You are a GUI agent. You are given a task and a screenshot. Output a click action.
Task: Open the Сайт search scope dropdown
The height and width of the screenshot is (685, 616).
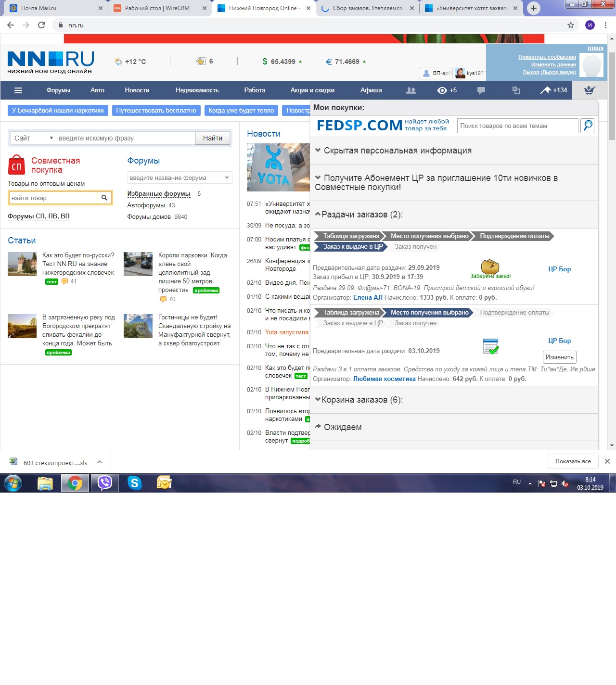[33, 138]
